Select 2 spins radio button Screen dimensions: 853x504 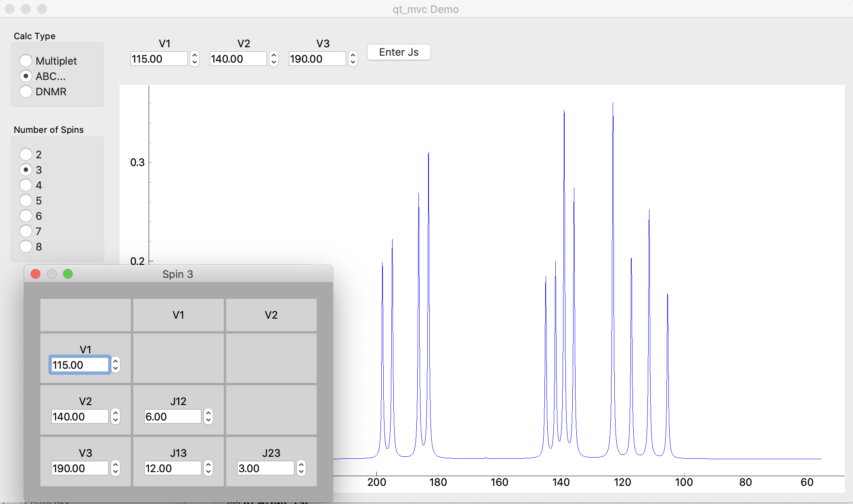coord(26,154)
